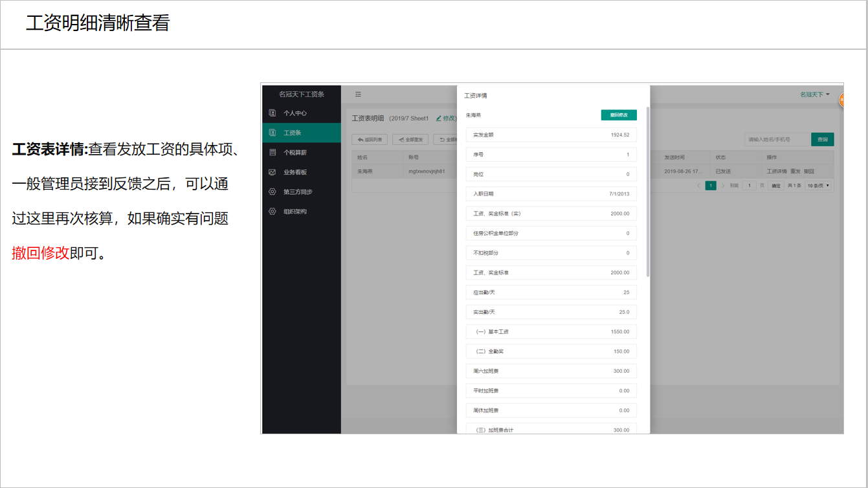This screenshot has width=868, height=488.
Task: Click the 撤回修改 button in 工资详情
Action: 619,115
